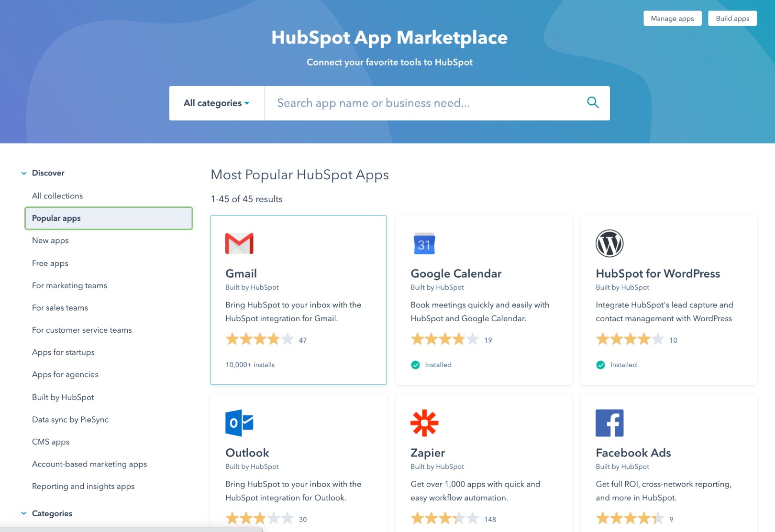Click the Build apps button
The width and height of the screenshot is (775, 532).
pos(732,18)
